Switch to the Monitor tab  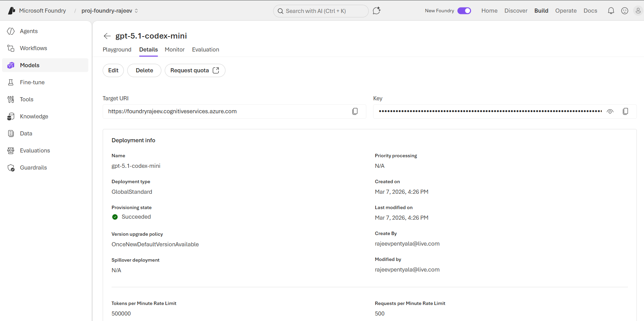(174, 50)
